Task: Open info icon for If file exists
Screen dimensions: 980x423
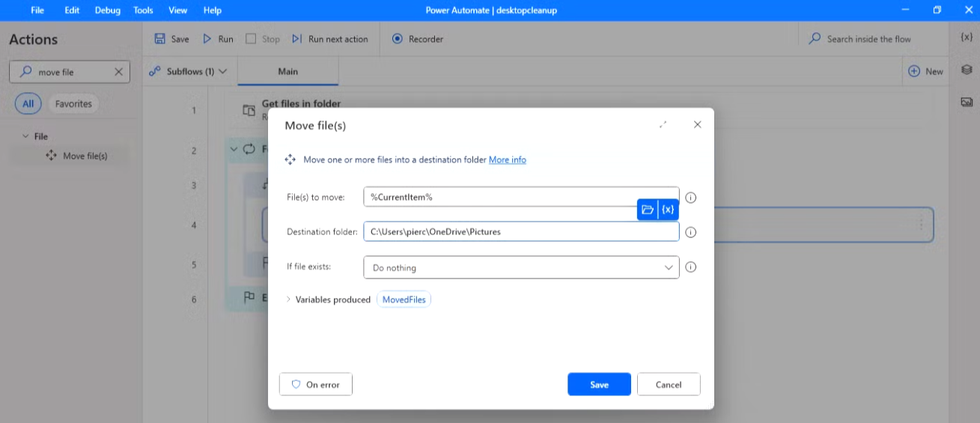Action: [x=691, y=267]
